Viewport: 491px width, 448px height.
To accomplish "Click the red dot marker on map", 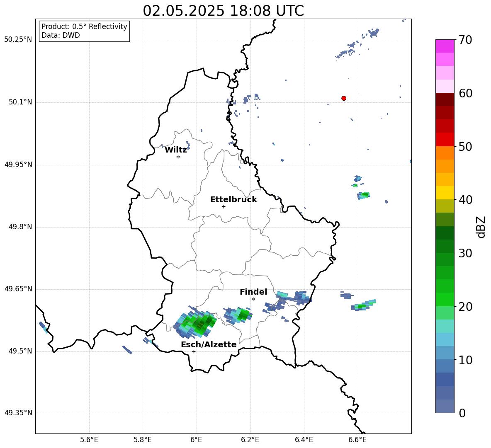I will [343, 98].
